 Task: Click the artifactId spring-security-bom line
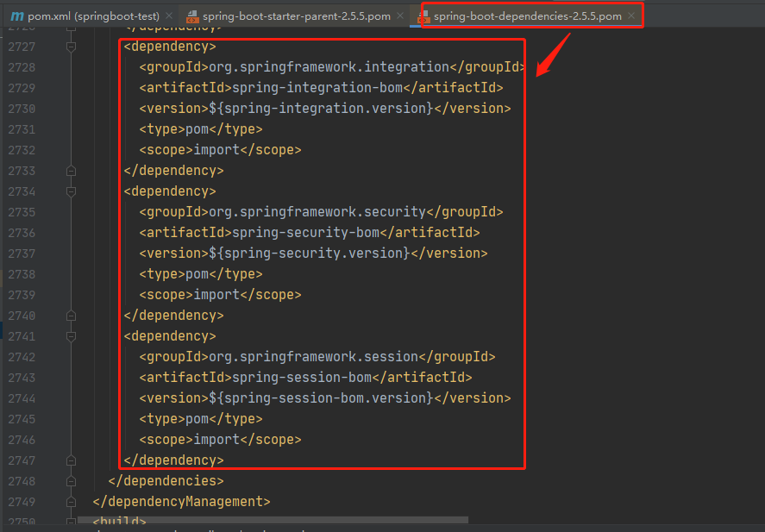pos(310,233)
